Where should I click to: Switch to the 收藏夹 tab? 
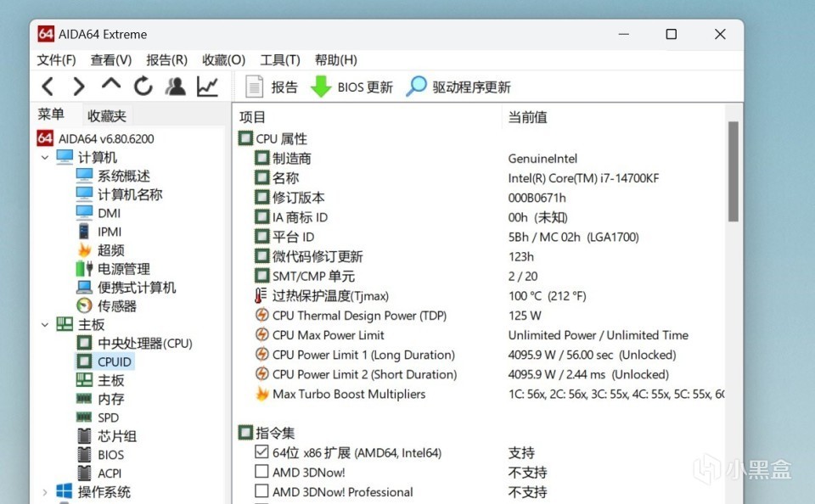pos(107,115)
